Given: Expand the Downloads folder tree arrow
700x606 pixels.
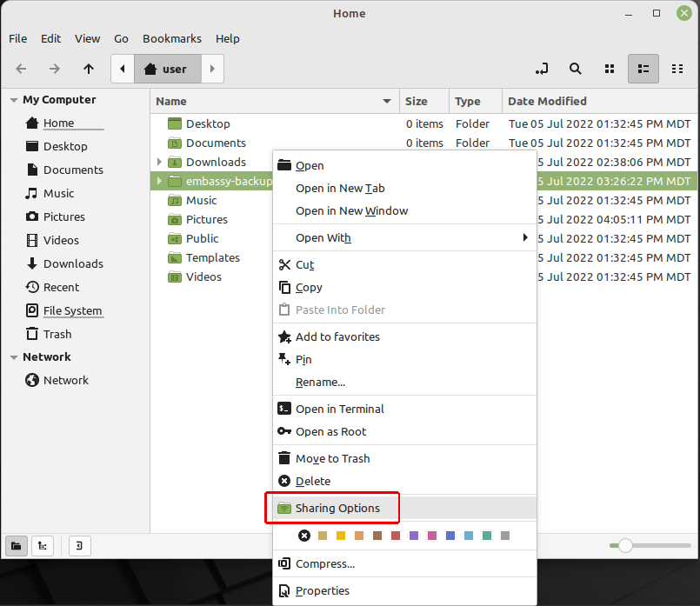Looking at the screenshot, I should (x=159, y=162).
